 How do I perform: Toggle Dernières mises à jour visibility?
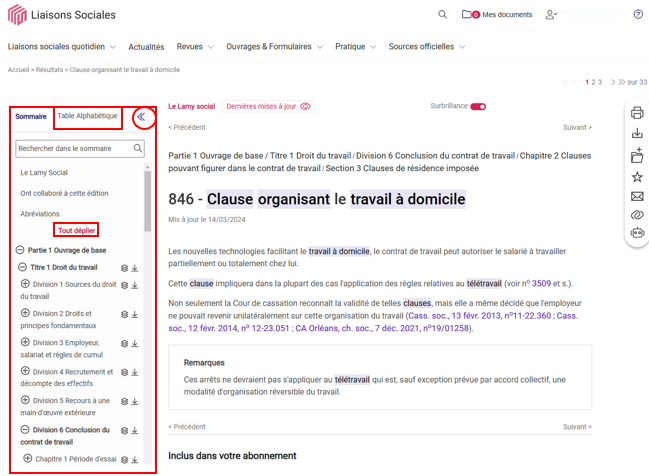coord(305,106)
